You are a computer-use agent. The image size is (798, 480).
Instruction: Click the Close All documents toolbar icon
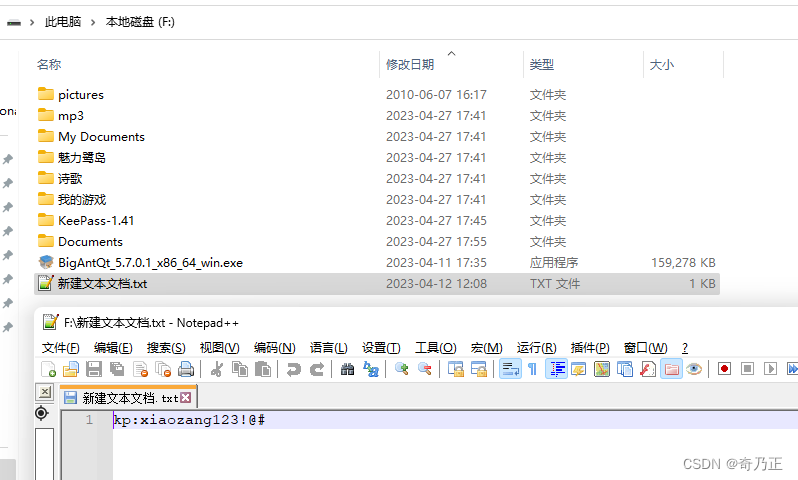[x=163, y=369]
